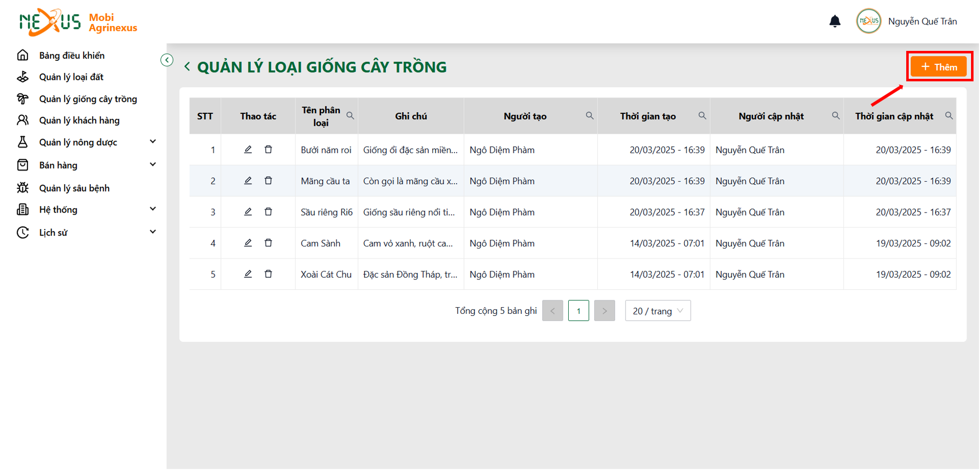Go to next page in pagination

coord(605,311)
